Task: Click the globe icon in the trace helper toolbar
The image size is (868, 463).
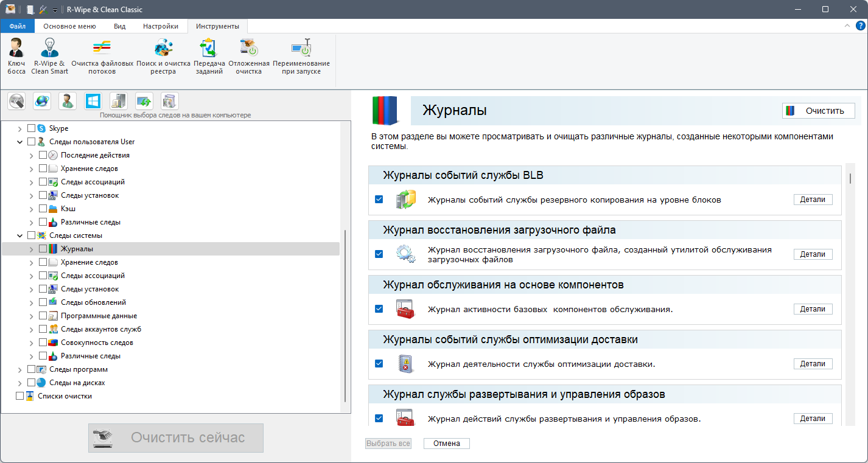Action: pyautogui.click(x=41, y=100)
